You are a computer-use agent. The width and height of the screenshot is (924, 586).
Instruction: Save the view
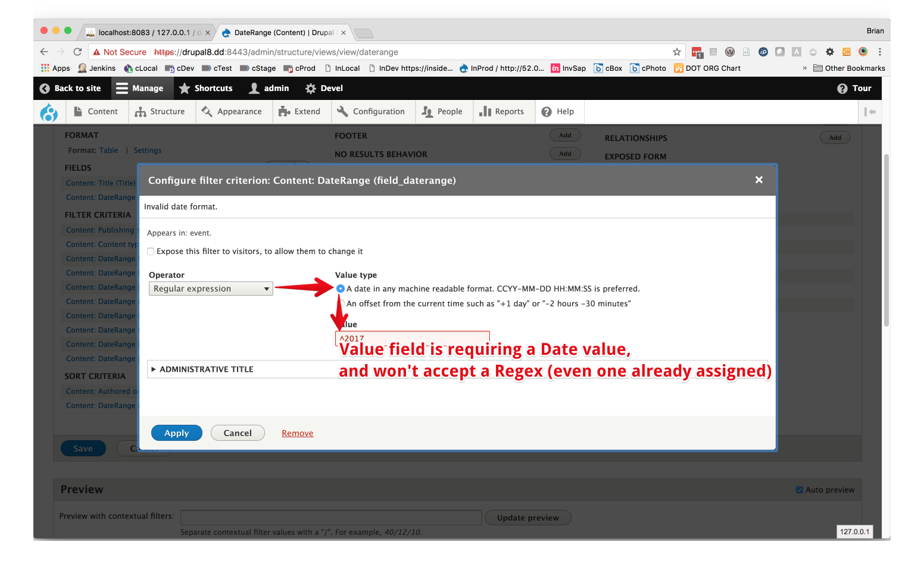pos(83,449)
